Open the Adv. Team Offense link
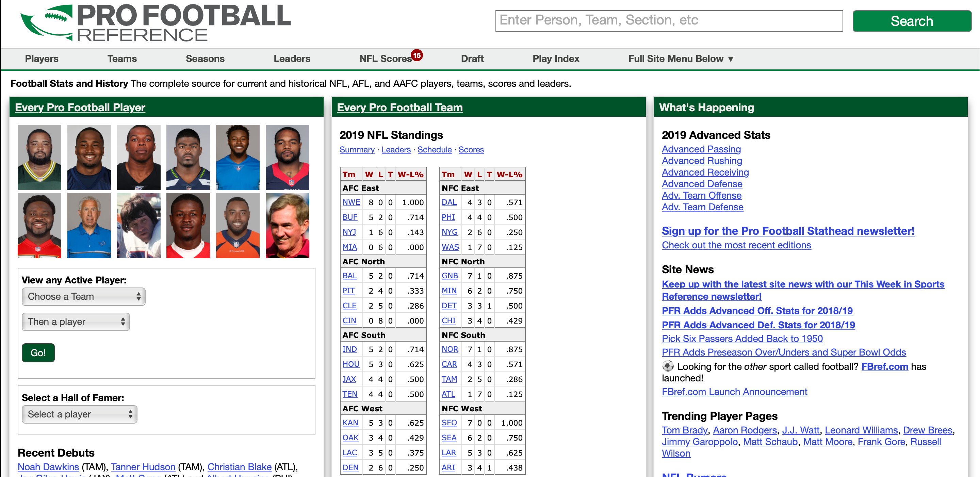Screen dimensions: 980x477 pos(702,196)
